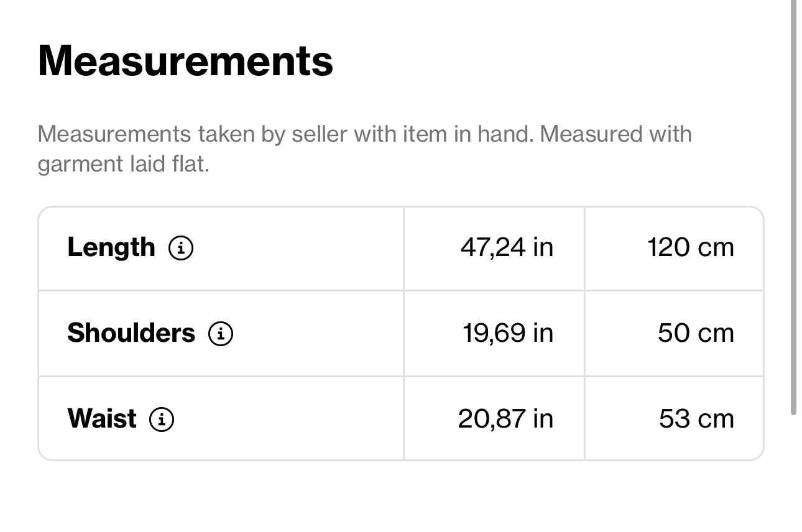Viewport: 802px width, 532px height.
Task: Click the "garment laid flat" text line
Action: coord(123,164)
